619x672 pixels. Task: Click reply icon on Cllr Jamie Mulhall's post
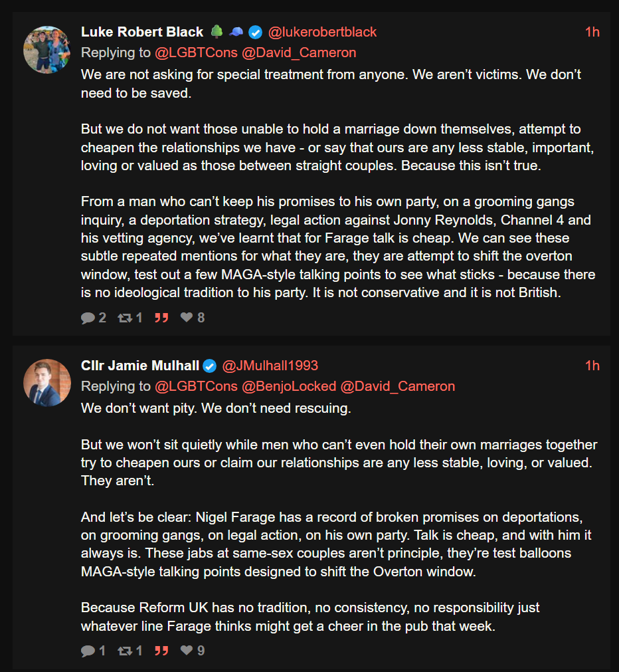[x=88, y=651]
